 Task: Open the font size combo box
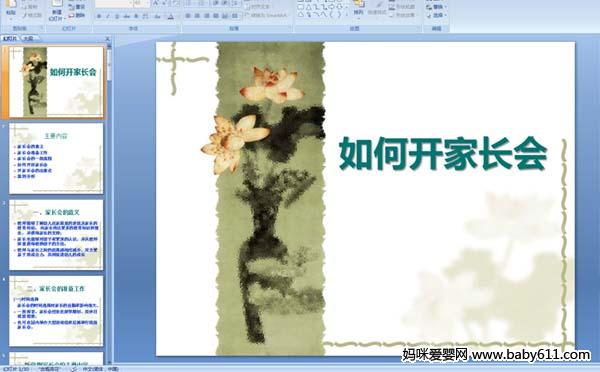coord(141,3)
